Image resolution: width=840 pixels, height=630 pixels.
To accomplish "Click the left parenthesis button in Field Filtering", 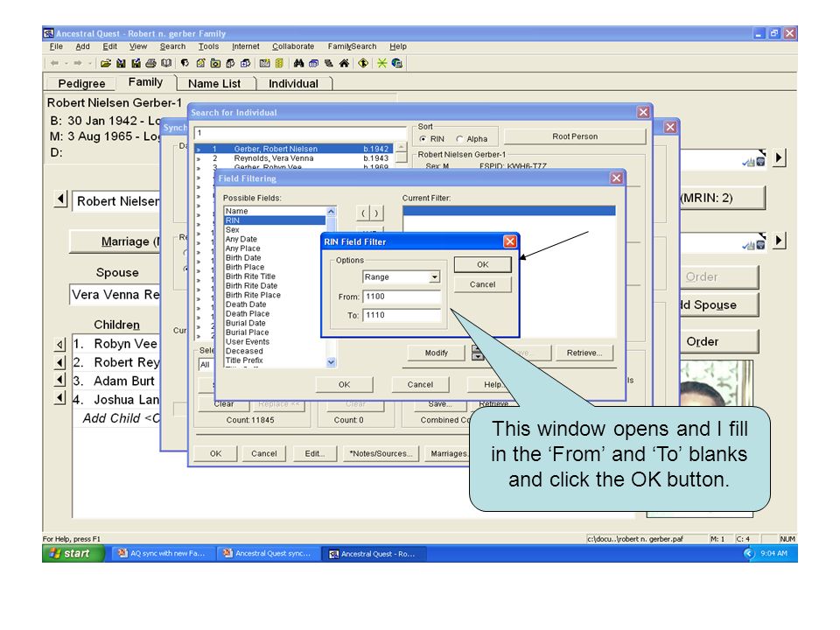I will (x=363, y=213).
